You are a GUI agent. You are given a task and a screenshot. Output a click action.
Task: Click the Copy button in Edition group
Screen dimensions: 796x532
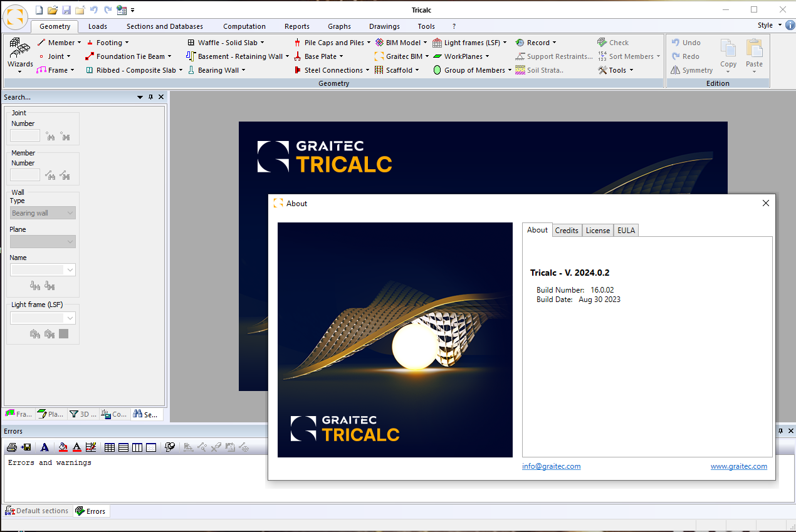click(x=728, y=55)
